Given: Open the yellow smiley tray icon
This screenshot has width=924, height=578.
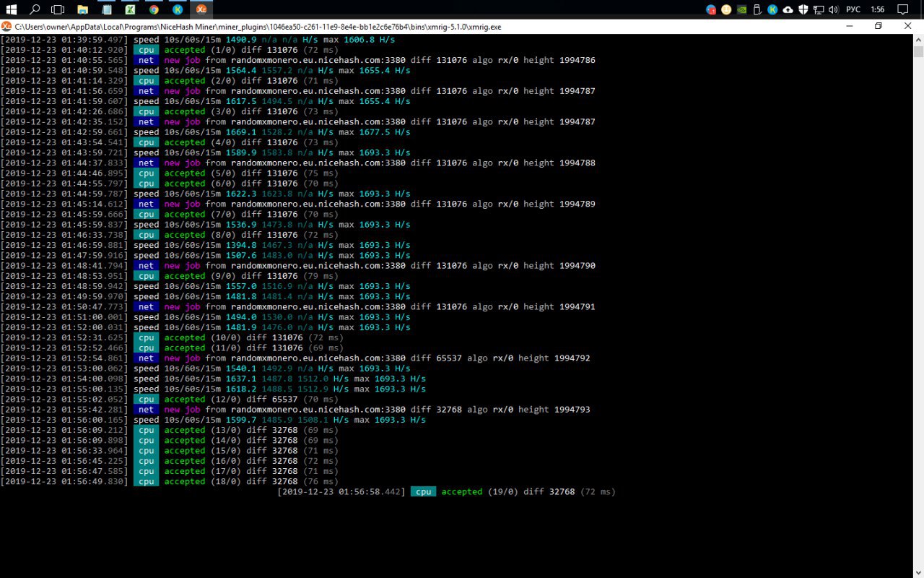Looking at the screenshot, I should [726, 9].
